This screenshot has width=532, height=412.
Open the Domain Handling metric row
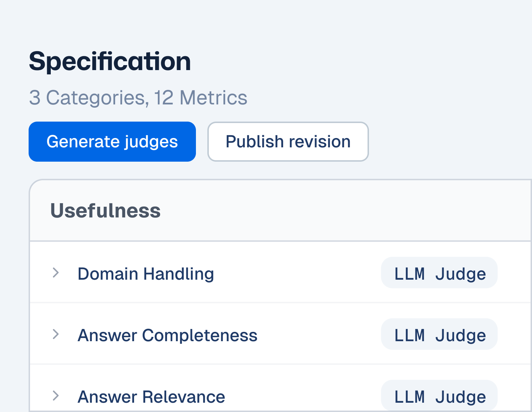point(215,273)
